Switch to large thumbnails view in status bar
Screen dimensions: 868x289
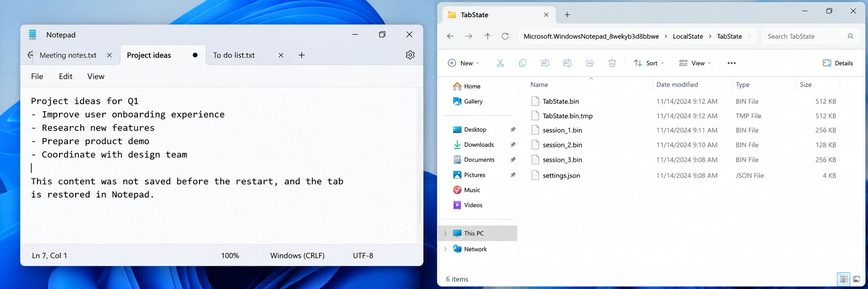856,279
